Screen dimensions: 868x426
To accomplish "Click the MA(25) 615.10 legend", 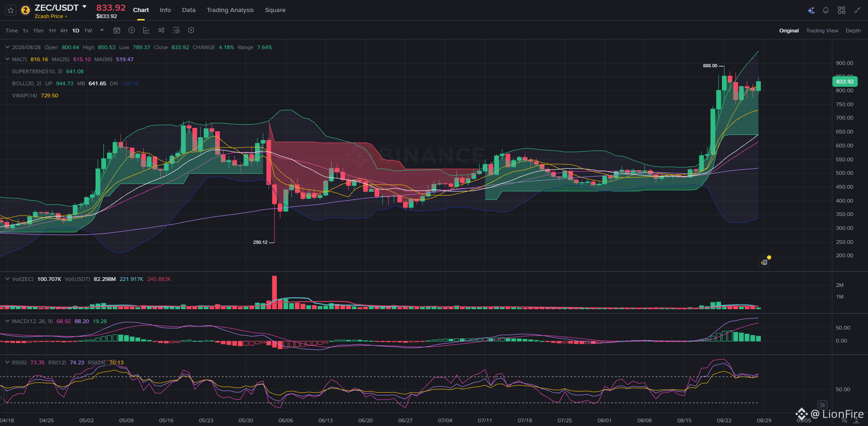I will (71, 59).
